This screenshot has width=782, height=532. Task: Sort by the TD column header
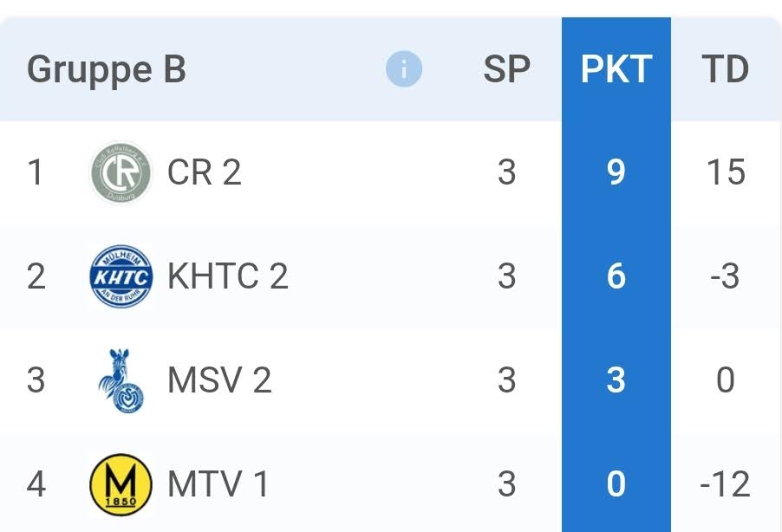point(725,69)
